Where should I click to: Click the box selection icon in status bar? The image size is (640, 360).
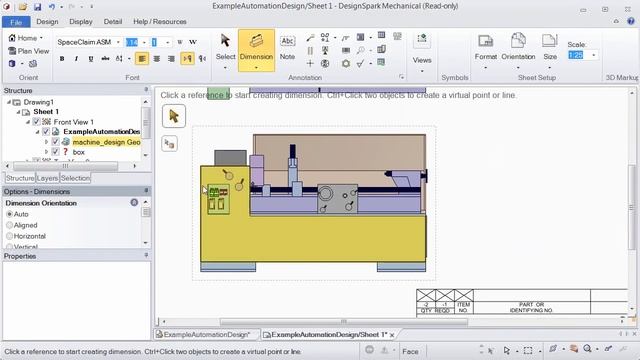(x=528, y=350)
